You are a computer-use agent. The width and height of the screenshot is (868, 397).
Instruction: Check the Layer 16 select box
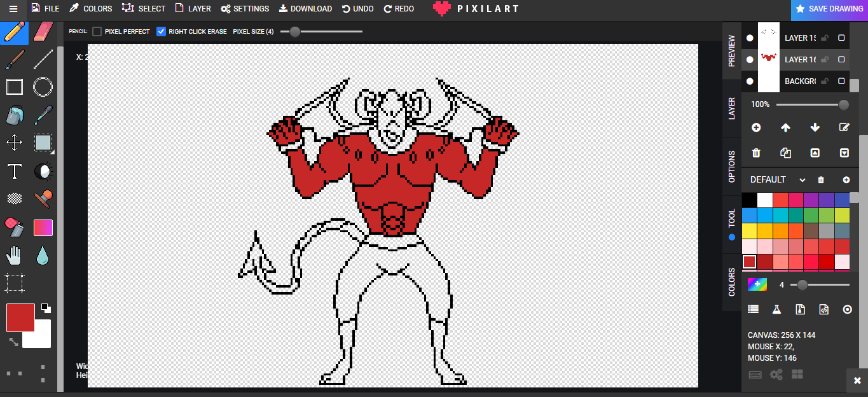click(841, 59)
